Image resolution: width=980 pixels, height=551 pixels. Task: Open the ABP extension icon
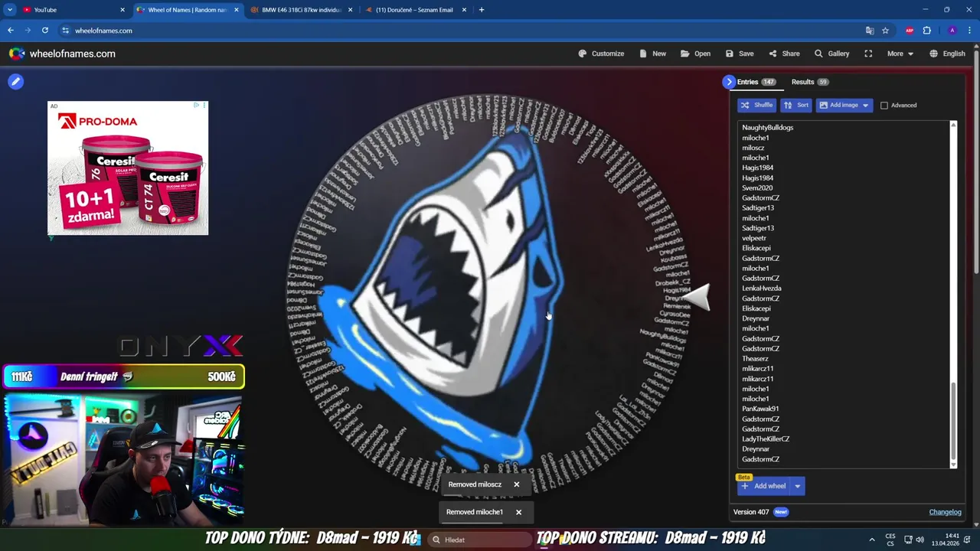[910, 31]
